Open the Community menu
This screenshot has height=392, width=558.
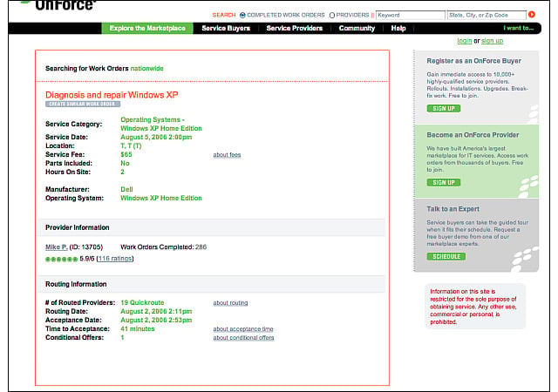(x=357, y=28)
